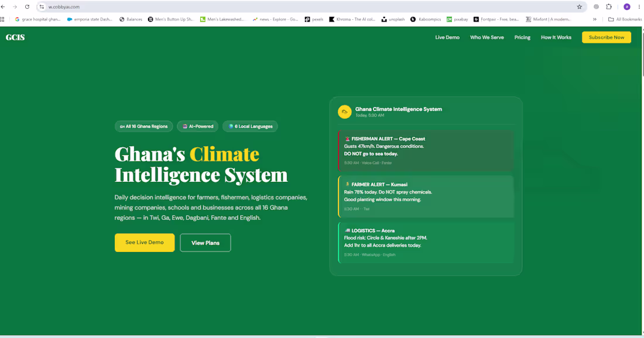Click the Ghana's Climate Intelligence System heading
Screen dimensions: 644x338
(201, 164)
